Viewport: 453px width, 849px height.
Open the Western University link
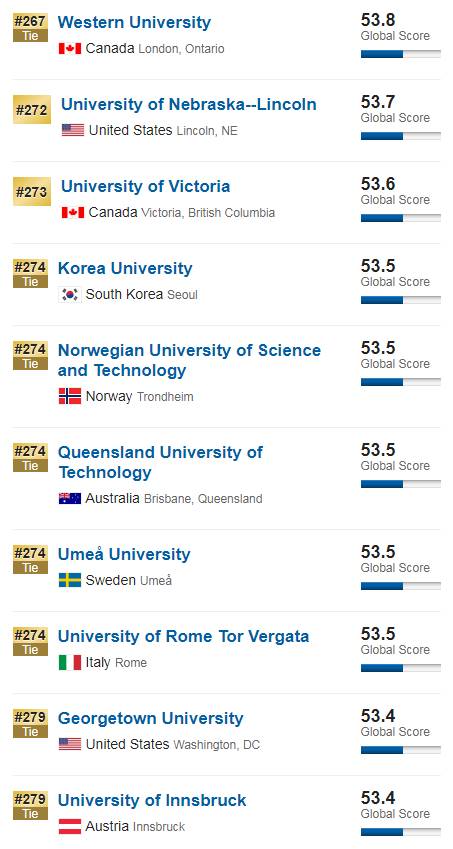tap(134, 22)
